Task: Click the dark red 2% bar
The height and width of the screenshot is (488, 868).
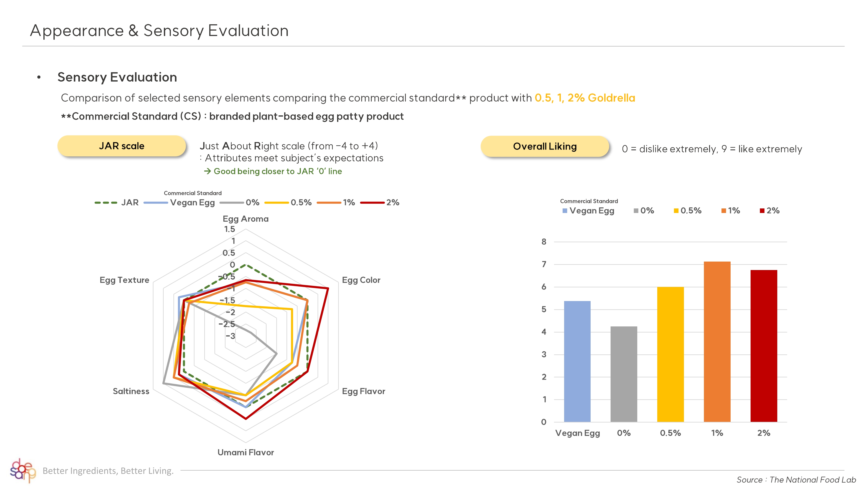Action: pyautogui.click(x=764, y=346)
